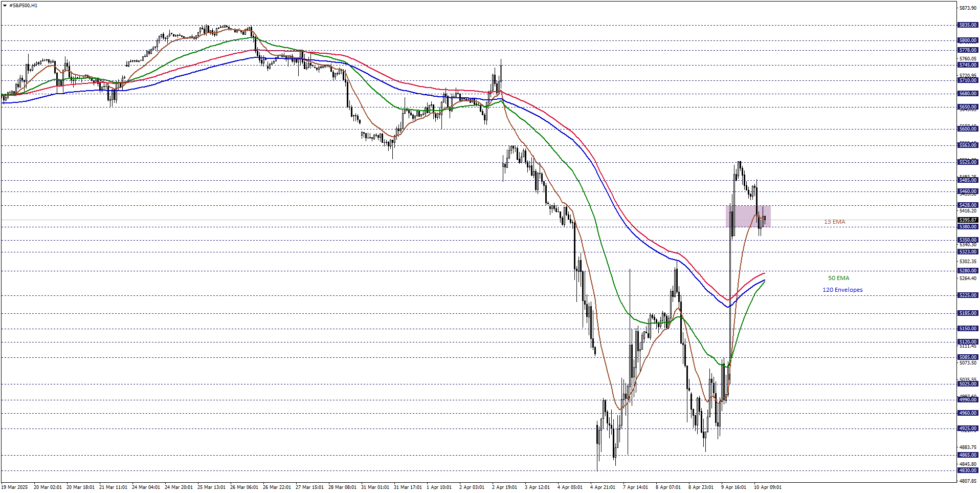Click the 31 Mar 17:01 time axis label
The height and width of the screenshot is (493, 980).
pos(408,487)
